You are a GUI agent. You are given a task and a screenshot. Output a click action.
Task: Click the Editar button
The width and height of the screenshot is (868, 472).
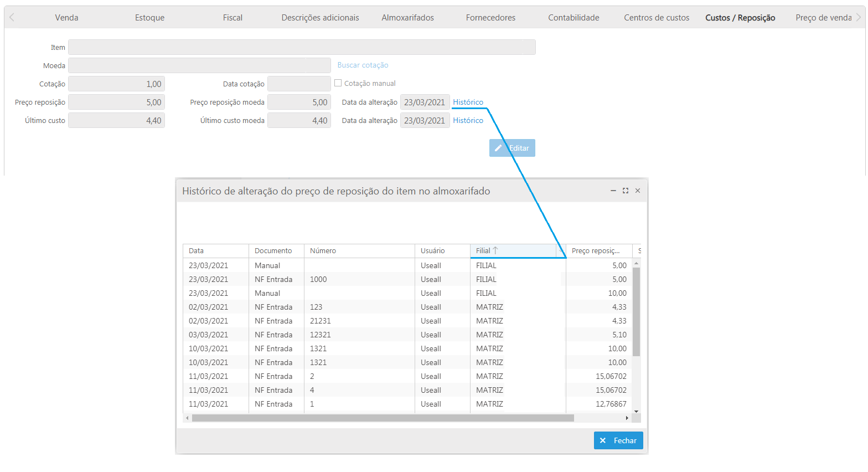(x=512, y=148)
